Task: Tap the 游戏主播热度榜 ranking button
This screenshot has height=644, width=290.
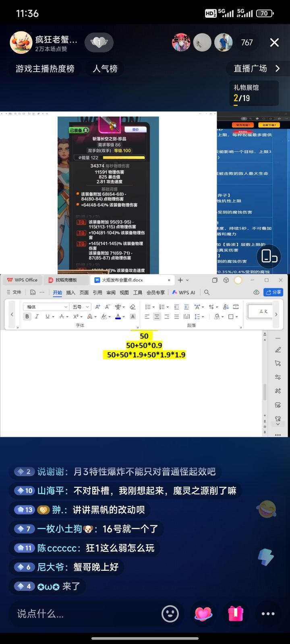Action: click(x=45, y=68)
